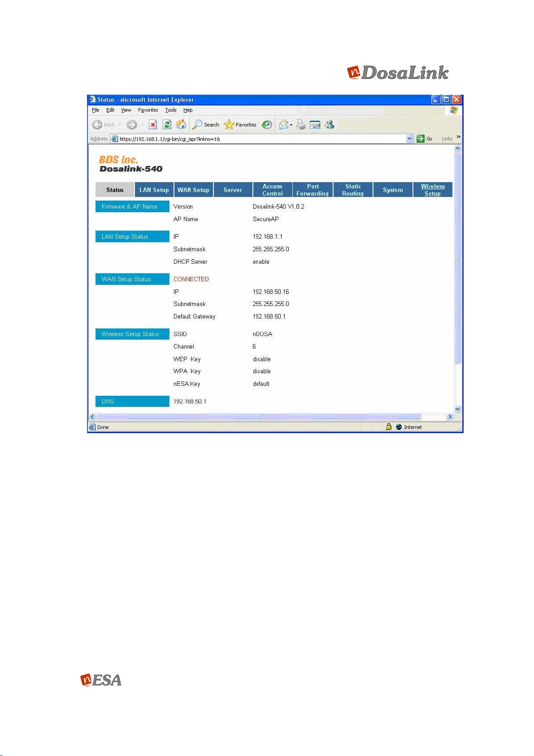Open the Port Forwarding tab
Viewport: 534px width, 756px height.
313,190
